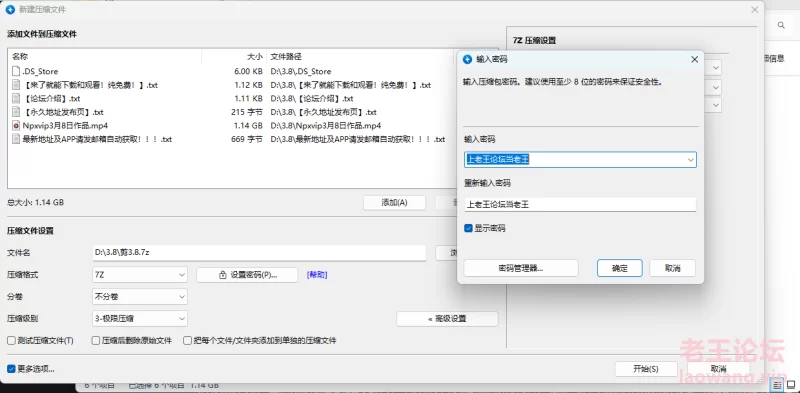This screenshot has height=393, width=800.
Task: Open the 压缩格式 7Z dropdown
Action: tap(140, 275)
